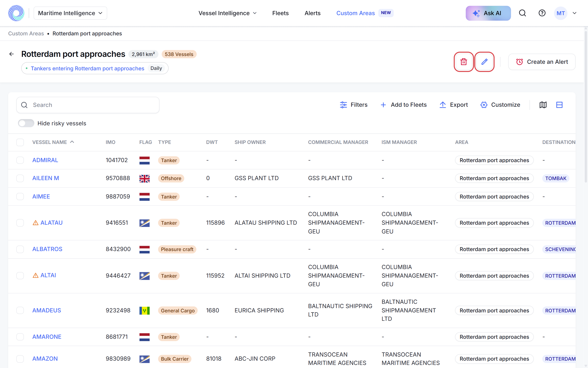Click the ALTAI risk warning icon

click(x=36, y=275)
